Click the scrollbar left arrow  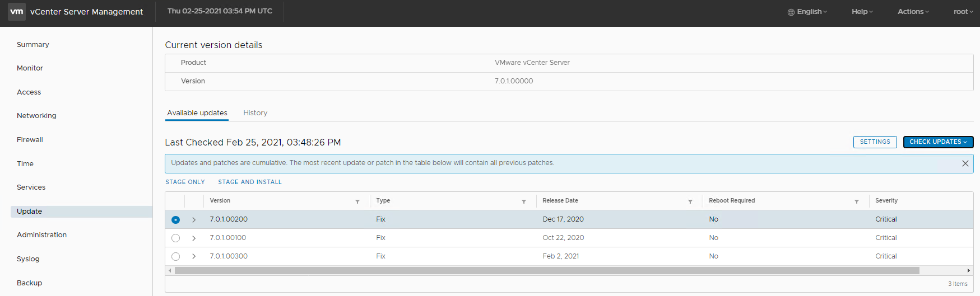pos(170,271)
